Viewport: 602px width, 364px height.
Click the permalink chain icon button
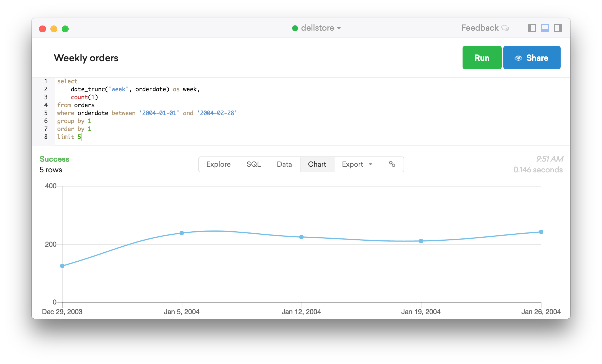point(392,164)
